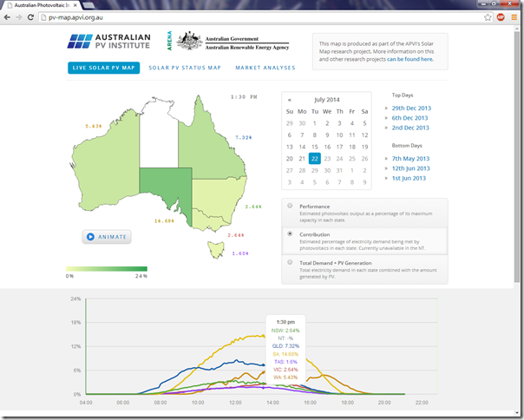
Task: Open bottom day 12th Jun 2013
Action: pos(410,168)
